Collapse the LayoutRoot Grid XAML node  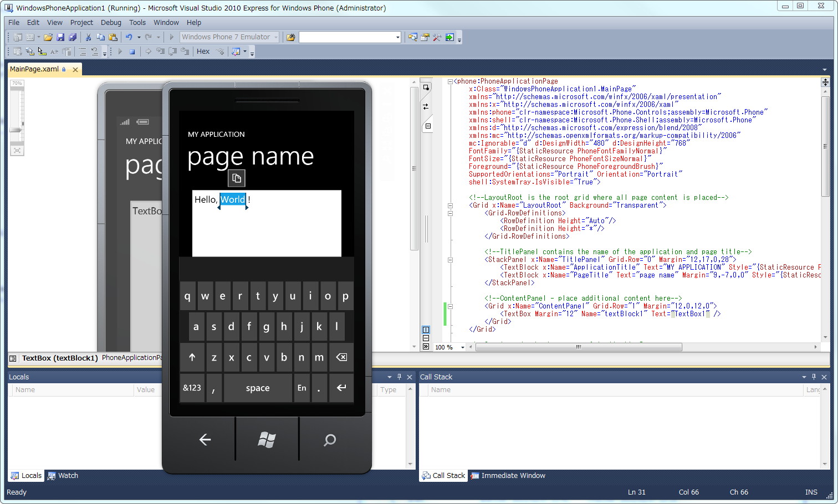450,205
